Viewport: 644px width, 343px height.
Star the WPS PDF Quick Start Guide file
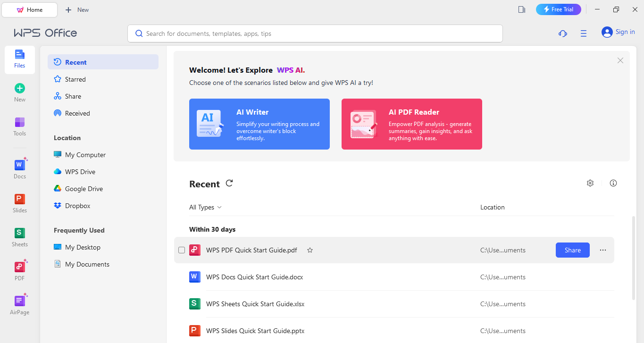pyautogui.click(x=310, y=250)
